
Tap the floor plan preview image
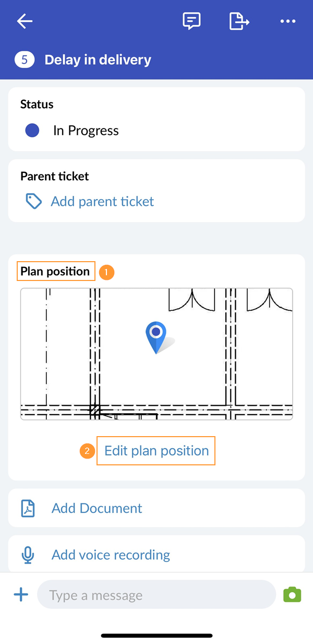point(156,353)
